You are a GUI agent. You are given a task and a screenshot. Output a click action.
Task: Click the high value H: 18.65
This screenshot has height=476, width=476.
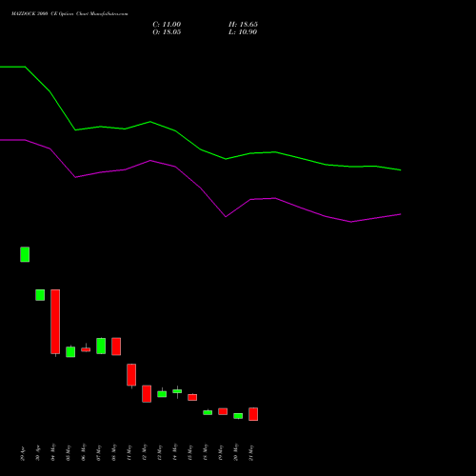pos(243,25)
